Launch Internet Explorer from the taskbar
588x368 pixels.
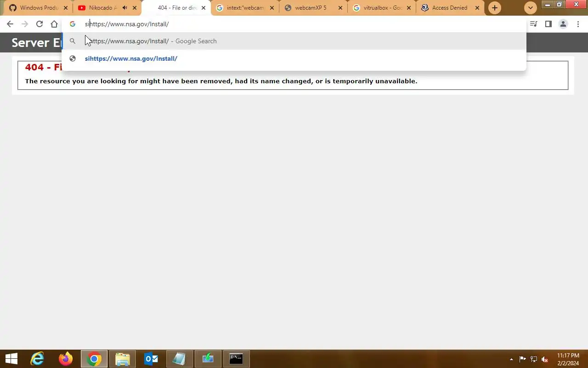pos(37,359)
